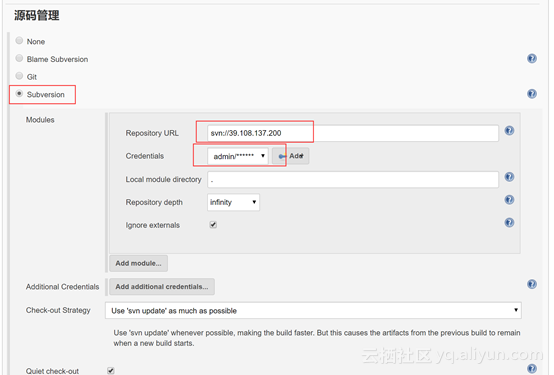Click the Check-out Strategy label
Image resolution: width=554 pixels, height=375 pixels.
pyautogui.click(x=58, y=310)
